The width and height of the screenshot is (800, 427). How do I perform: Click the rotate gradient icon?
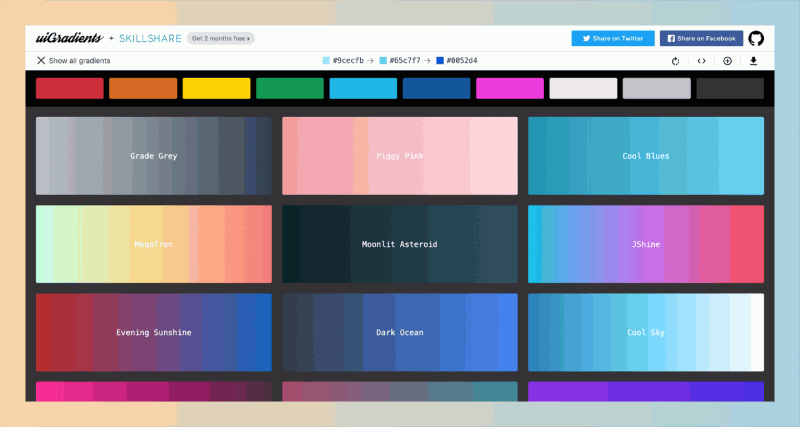(x=676, y=61)
